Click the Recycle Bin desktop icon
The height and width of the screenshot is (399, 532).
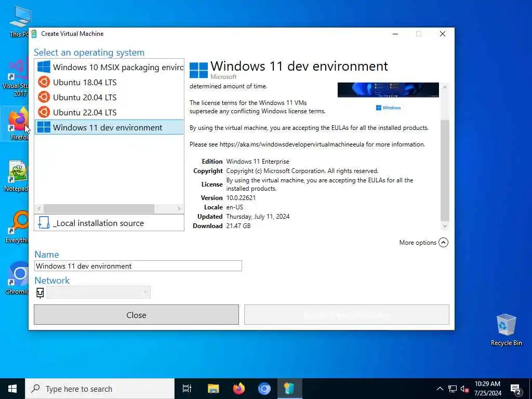click(x=506, y=330)
